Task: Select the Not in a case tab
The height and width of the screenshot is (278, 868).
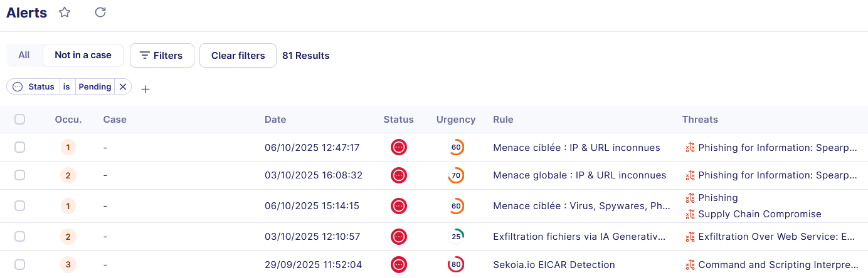Action: pyautogui.click(x=83, y=55)
